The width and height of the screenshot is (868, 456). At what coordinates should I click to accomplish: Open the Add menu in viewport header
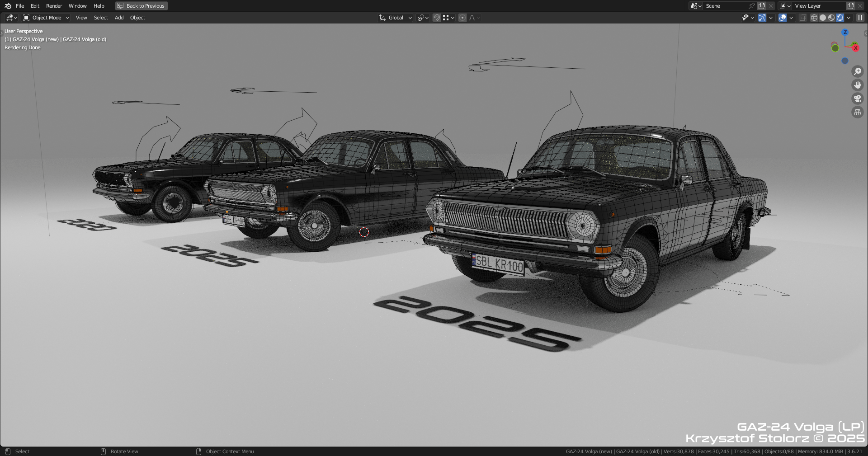(x=119, y=18)
